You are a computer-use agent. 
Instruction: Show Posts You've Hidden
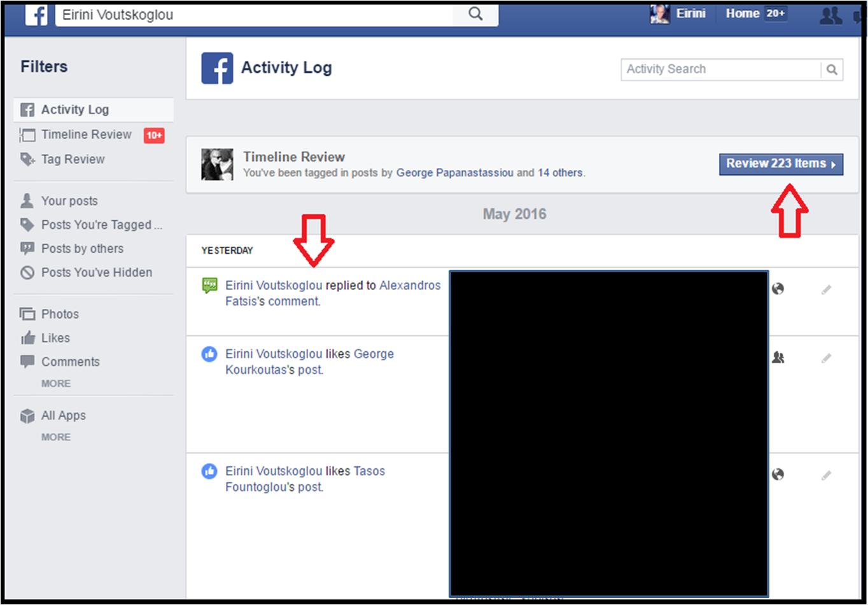click(97, 272)
